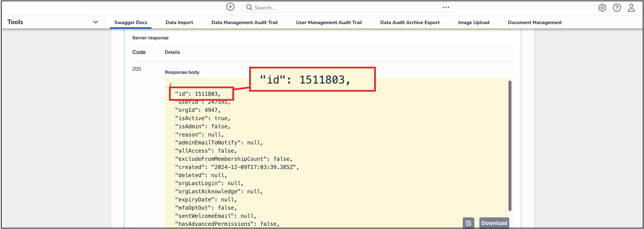644x229 pixels.
Task: Open the Data Import tab
Action: 179,22
